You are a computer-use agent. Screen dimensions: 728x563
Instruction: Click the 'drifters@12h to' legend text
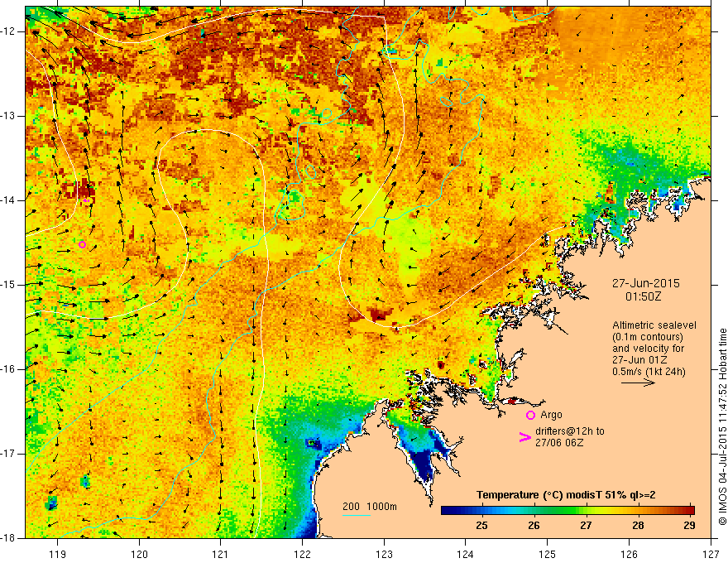(570, 431)
